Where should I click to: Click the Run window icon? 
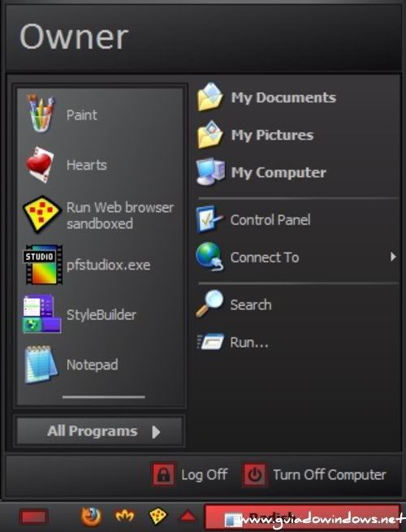[x=210, y=341]
